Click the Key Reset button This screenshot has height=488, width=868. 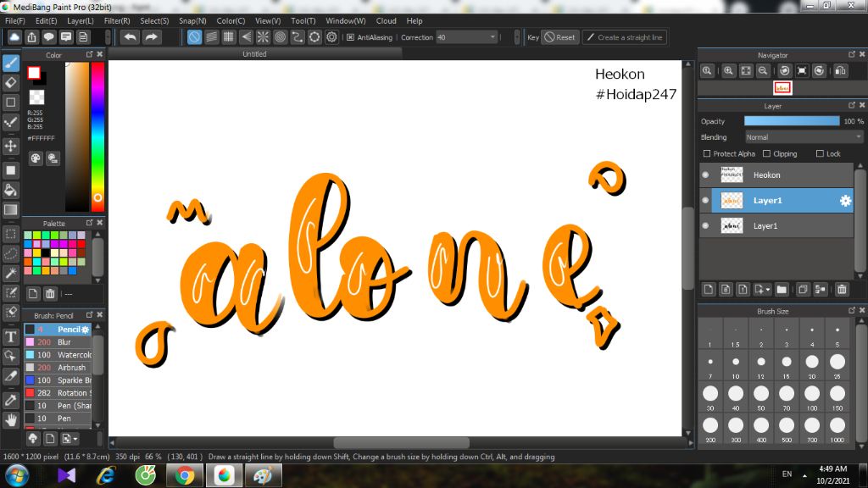tap(560, 37)
